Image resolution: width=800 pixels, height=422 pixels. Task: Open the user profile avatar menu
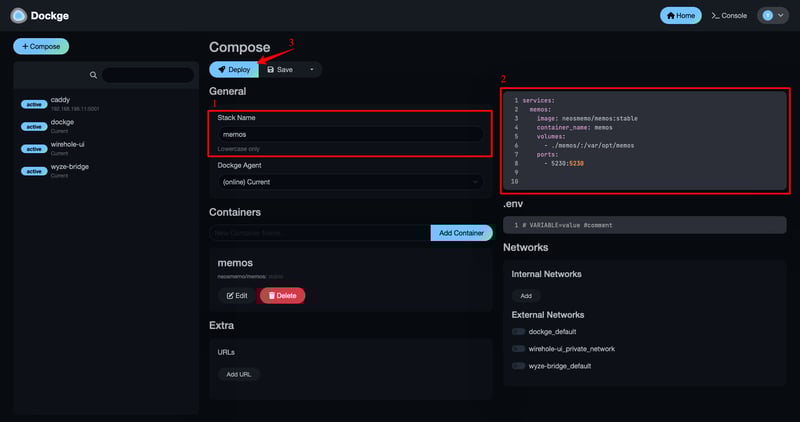[x=772, y=16]
